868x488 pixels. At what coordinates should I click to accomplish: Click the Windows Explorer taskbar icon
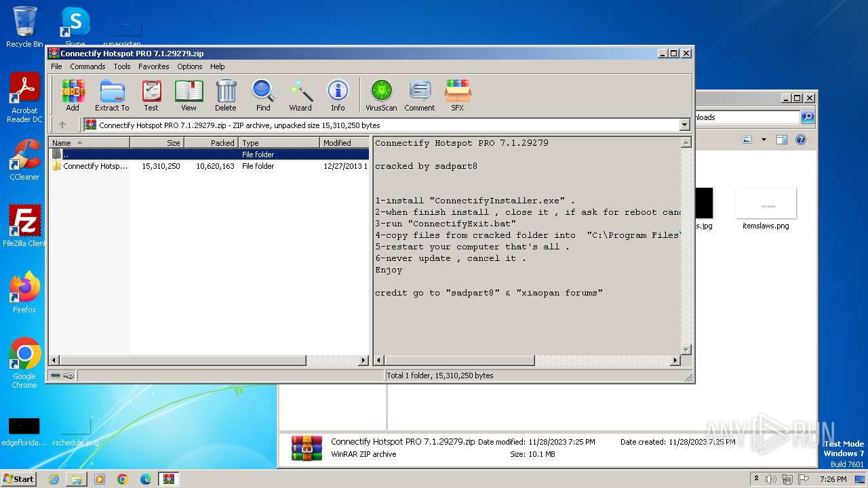pyautogui.click(x=77, y=479)
